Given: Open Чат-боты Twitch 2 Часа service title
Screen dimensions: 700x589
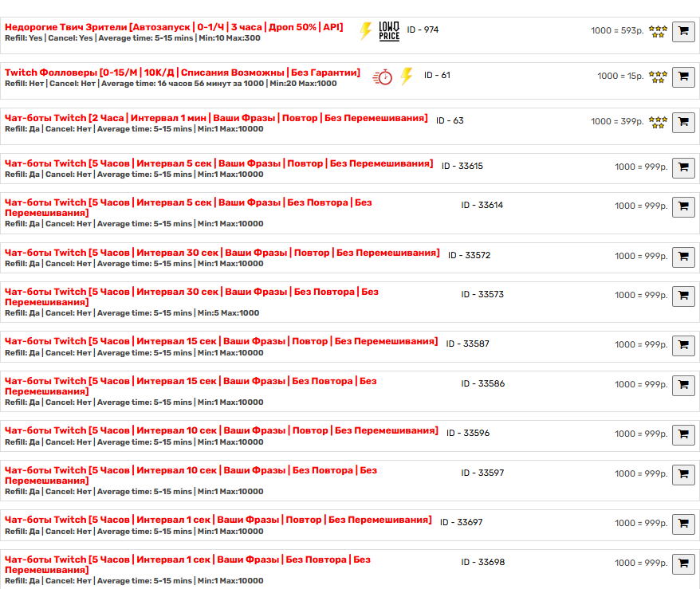Looking at the screenshot, I should pyautogui.click(x=216, y=118).
